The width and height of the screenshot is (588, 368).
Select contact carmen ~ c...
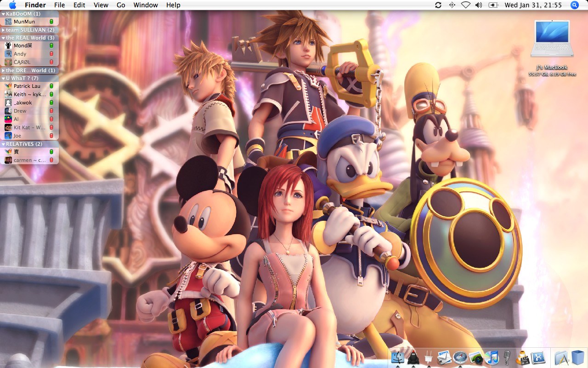click(x=29, y=160)
